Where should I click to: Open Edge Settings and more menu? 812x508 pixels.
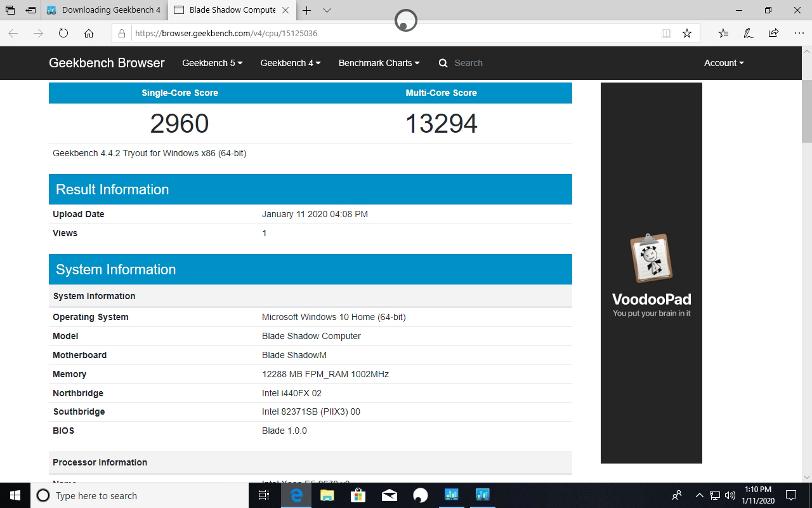coord(798,33)
